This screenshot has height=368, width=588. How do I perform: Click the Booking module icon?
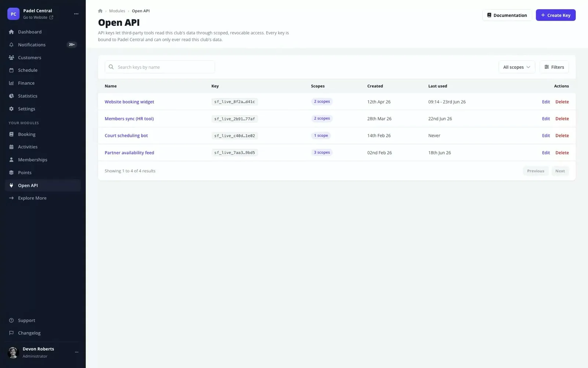click(11, 134)
